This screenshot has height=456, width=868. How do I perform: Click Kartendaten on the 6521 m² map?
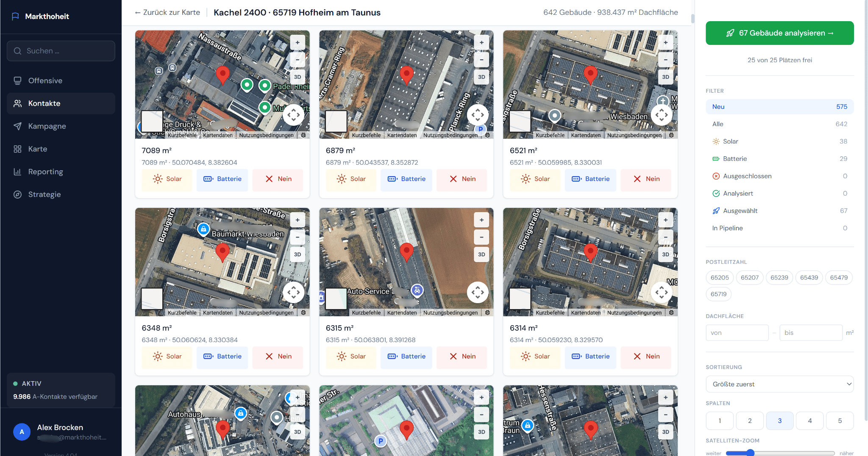coord(586,135)
